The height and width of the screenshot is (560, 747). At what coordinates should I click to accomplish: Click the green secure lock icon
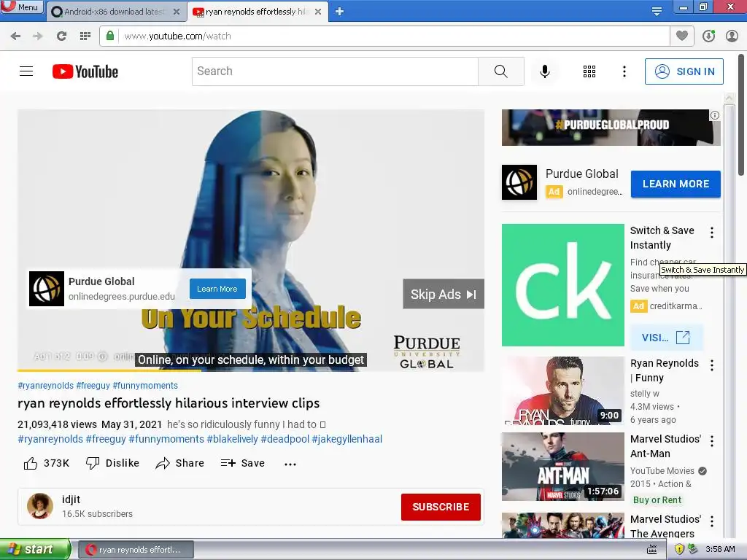(110, 36)
